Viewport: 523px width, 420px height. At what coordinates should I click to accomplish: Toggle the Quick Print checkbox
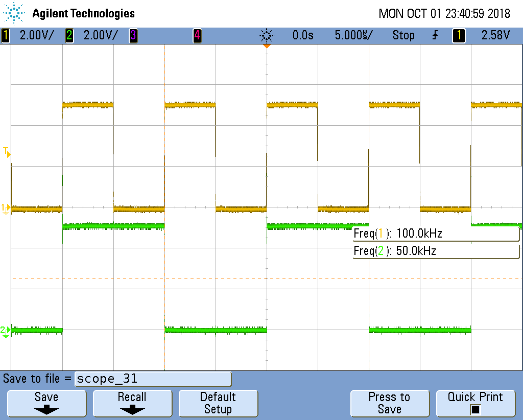[x=476, y=409]
